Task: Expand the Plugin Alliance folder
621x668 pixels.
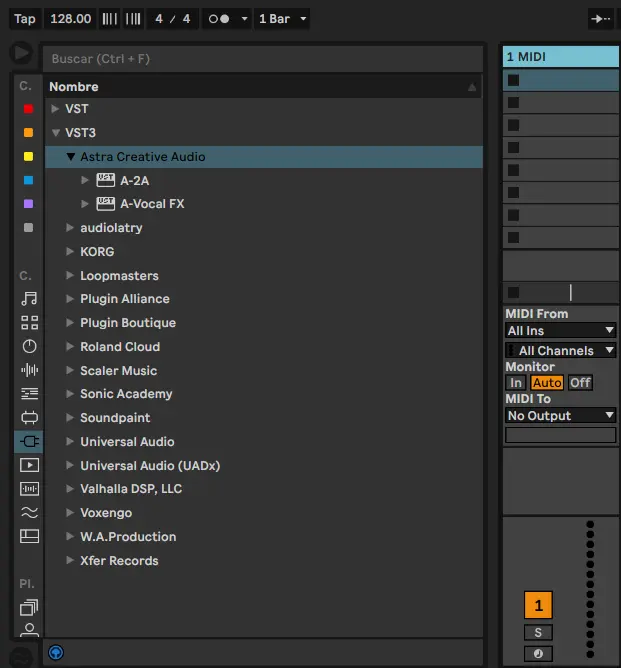Action: pos(70,299)
